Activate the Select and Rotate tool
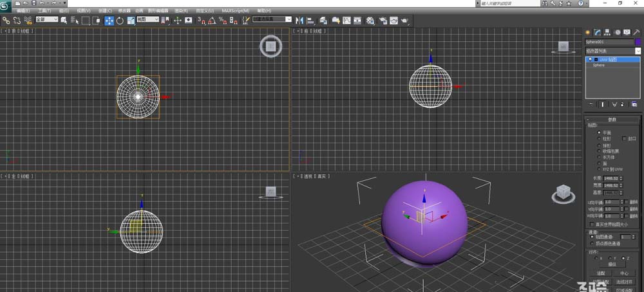This screenshot has width=644, height=292. pyautogui.click(x=120, y=21)
